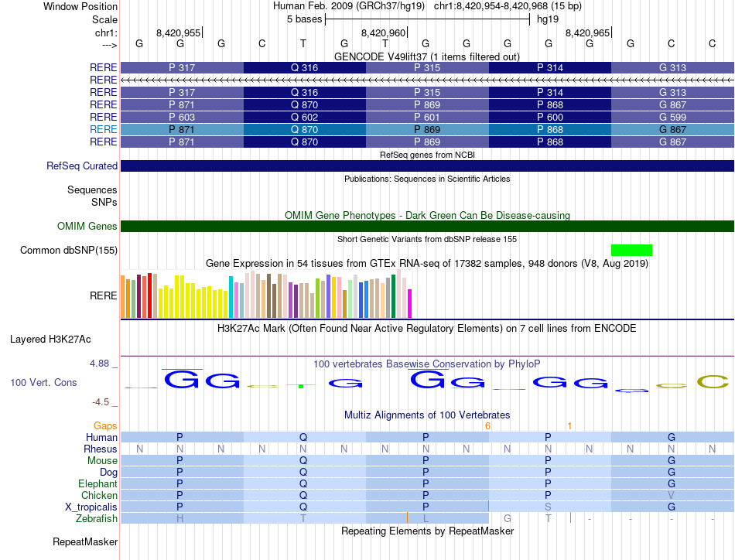735x560 pixels.
Task: Click position label 8,420,960 on the ruler
Action: pyautogui.click(x=383, y=32)
